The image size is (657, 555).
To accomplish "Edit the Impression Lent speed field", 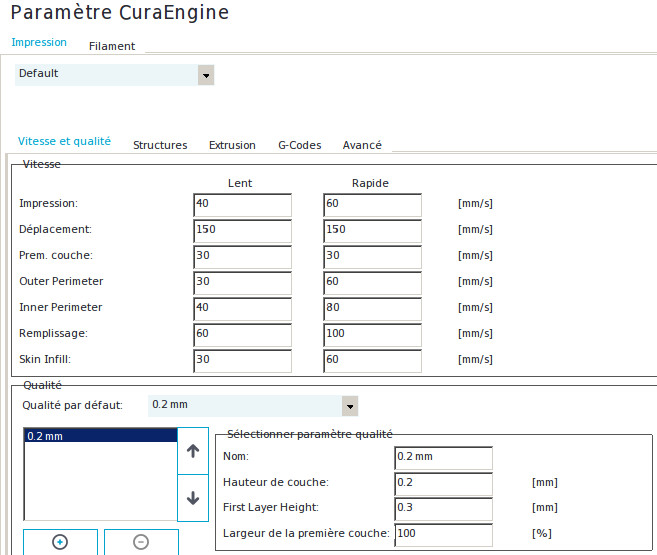I will tap(243, 205).
